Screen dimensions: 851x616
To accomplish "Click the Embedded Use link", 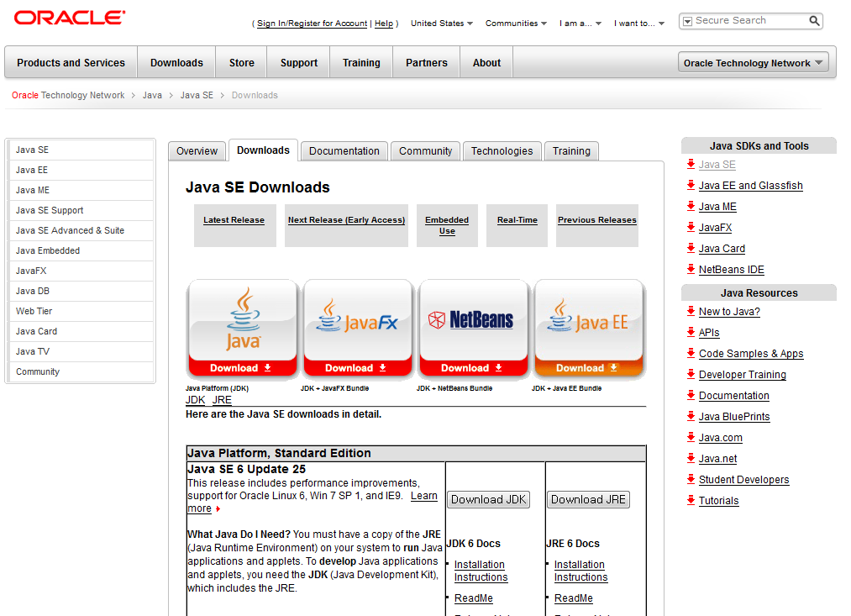I will point(447,225).
